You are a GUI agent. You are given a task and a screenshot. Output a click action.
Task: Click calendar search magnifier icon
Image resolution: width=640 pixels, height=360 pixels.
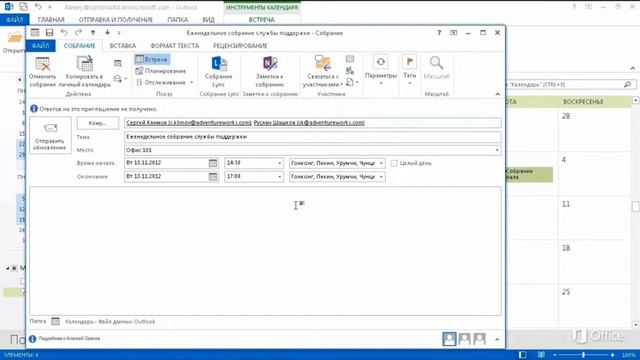tap(627, 84)
